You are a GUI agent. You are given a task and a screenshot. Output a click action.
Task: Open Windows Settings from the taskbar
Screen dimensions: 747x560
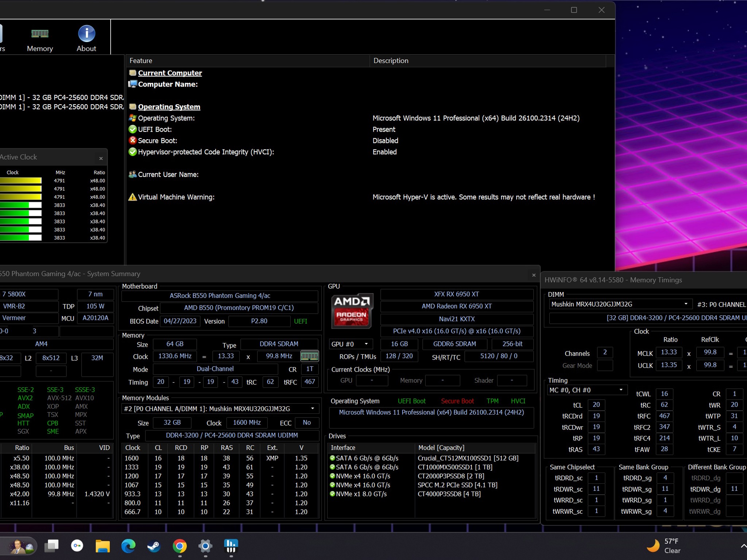coord(205,546)
